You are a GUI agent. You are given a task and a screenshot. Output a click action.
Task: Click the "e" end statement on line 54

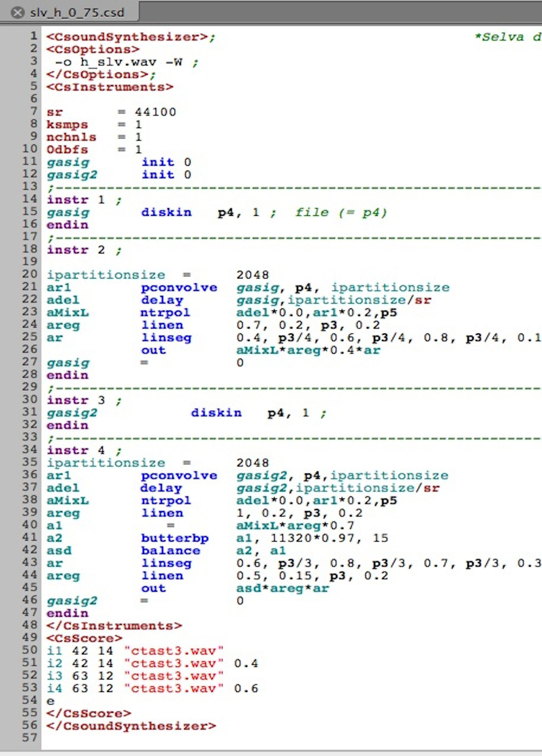pos(51,701)
